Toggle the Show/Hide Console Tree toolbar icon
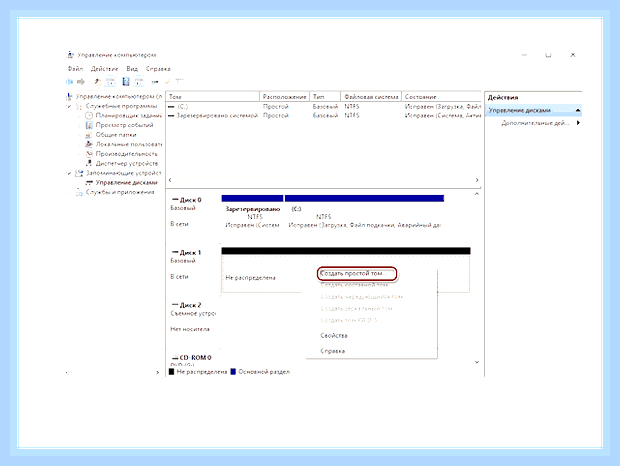The width and height of the screenshot is (620, 466). 111,82
